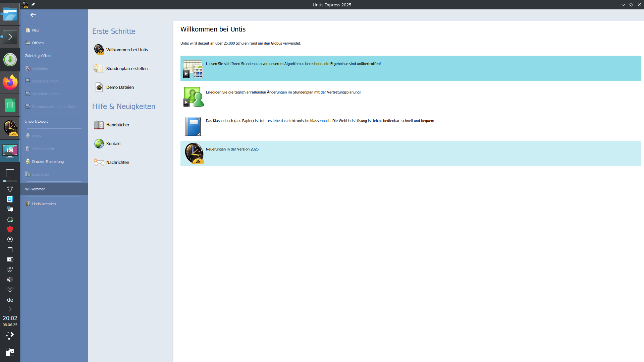Click the Neu document icon
The width and height of the screenshot is (644, 362).
tap(28, 30)
